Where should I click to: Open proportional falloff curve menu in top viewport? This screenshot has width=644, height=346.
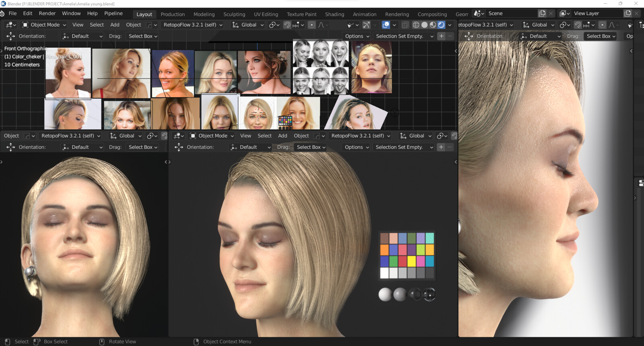click(x=323, y=25)
